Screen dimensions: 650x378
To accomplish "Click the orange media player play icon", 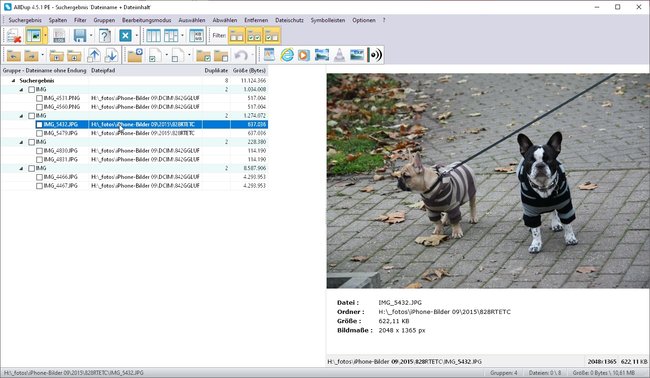I will (304, 55).
